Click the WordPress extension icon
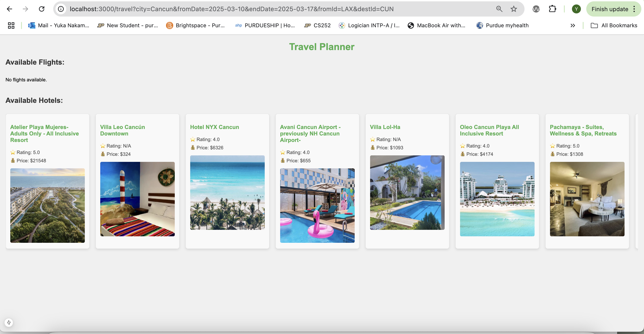644x334 pixels. click(x=536, y=9)
